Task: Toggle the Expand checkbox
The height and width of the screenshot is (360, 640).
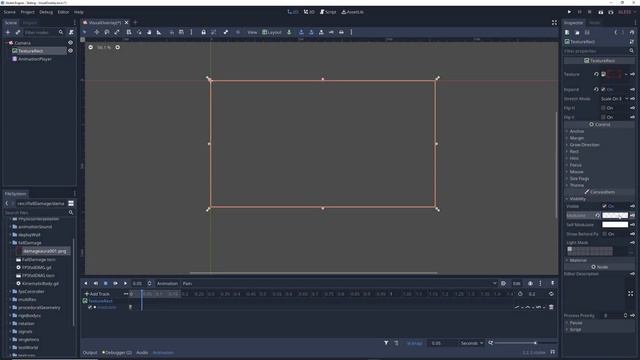Action: click(x=604, y=89)
